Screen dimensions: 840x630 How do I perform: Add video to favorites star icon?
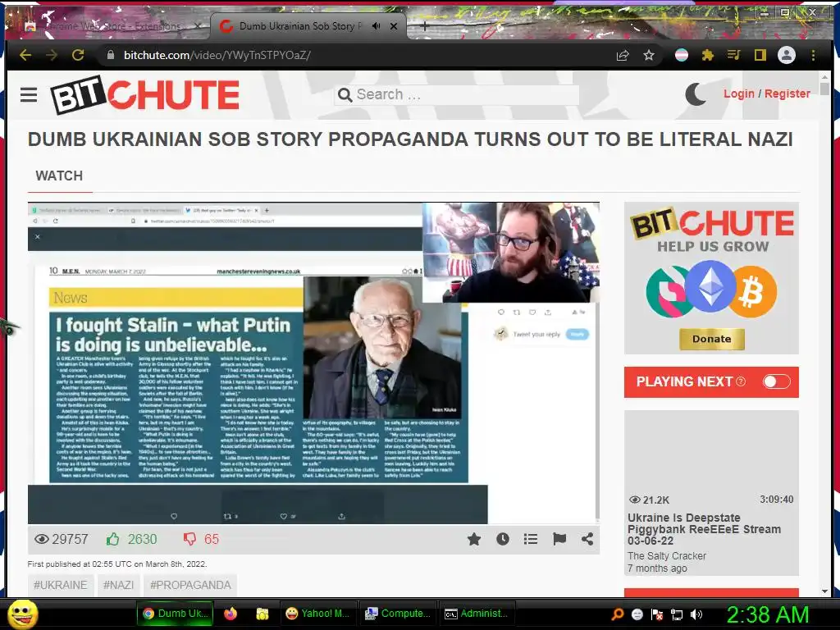(474, 539)
